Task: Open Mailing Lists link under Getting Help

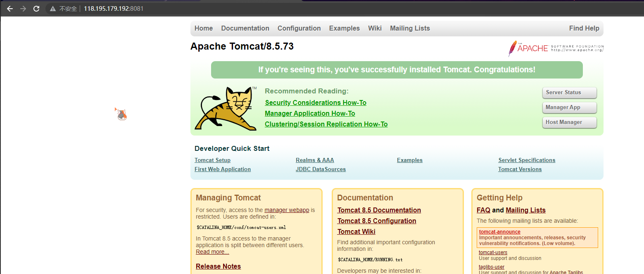Action: pyautogui.click(x=525, y=210)
